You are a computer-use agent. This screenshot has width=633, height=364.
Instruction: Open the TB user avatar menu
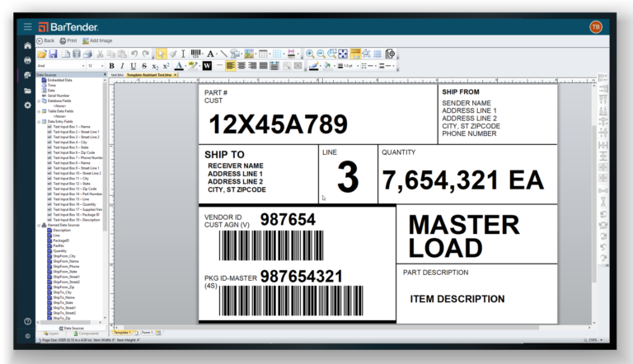(x=595, y=27)
